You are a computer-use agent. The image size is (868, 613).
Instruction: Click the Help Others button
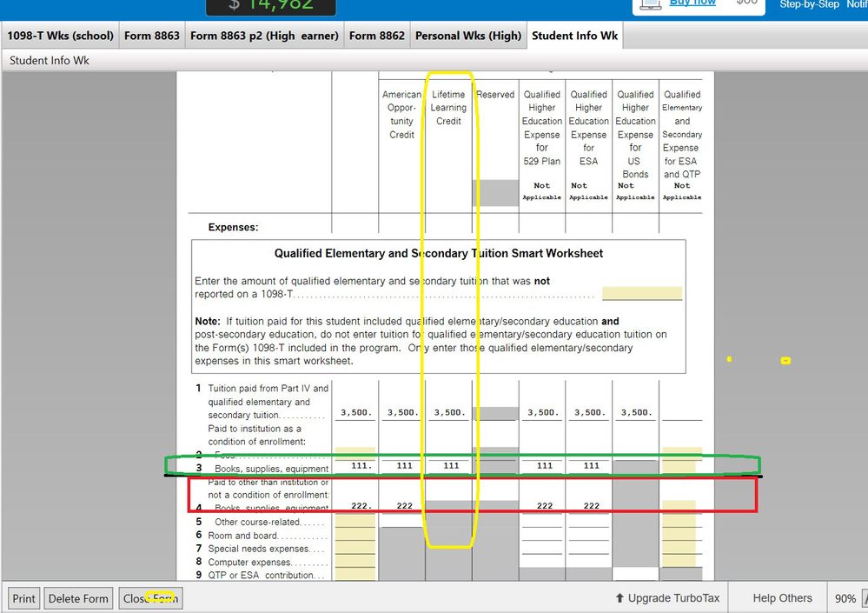(x=782, y=598)
